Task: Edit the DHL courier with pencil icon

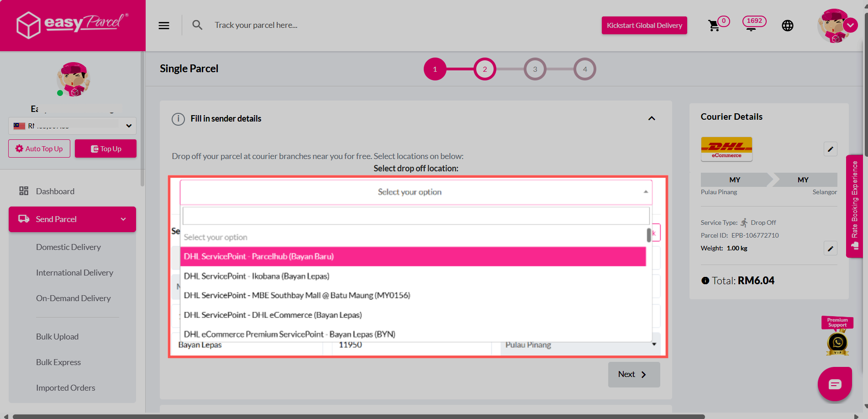Action: point(830,149)
